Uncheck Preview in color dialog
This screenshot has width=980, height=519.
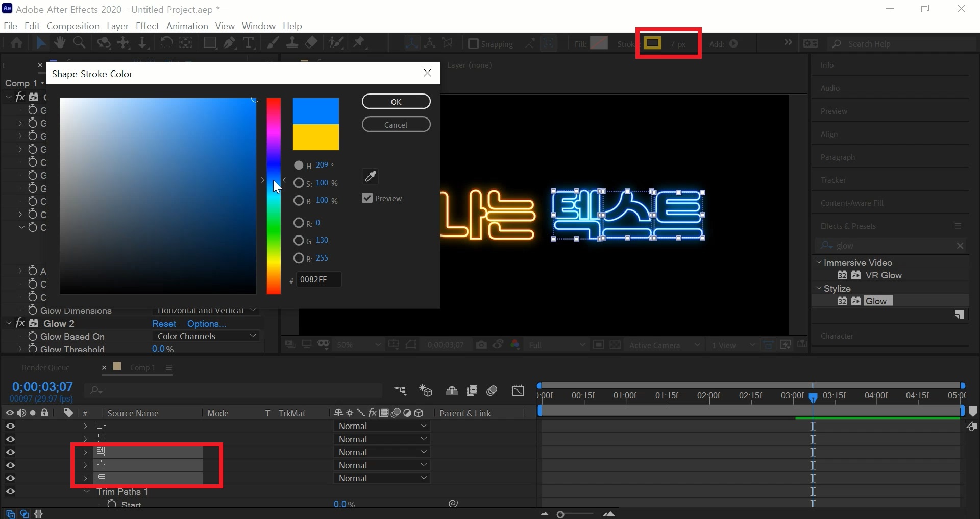click(x=367, y=198)
